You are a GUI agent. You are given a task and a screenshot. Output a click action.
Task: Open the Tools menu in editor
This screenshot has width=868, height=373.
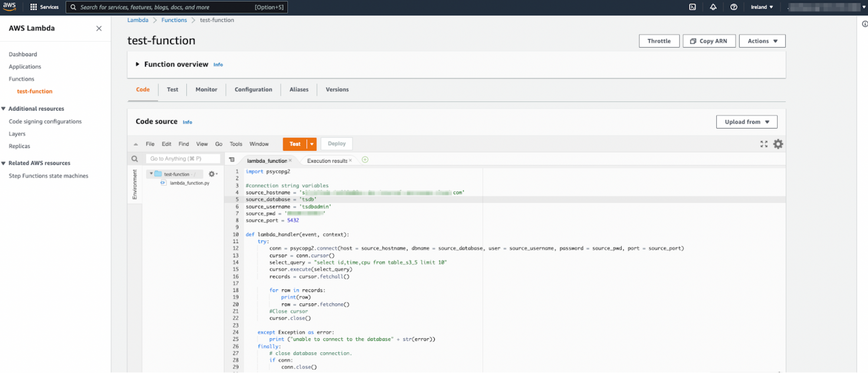point(236,144)
